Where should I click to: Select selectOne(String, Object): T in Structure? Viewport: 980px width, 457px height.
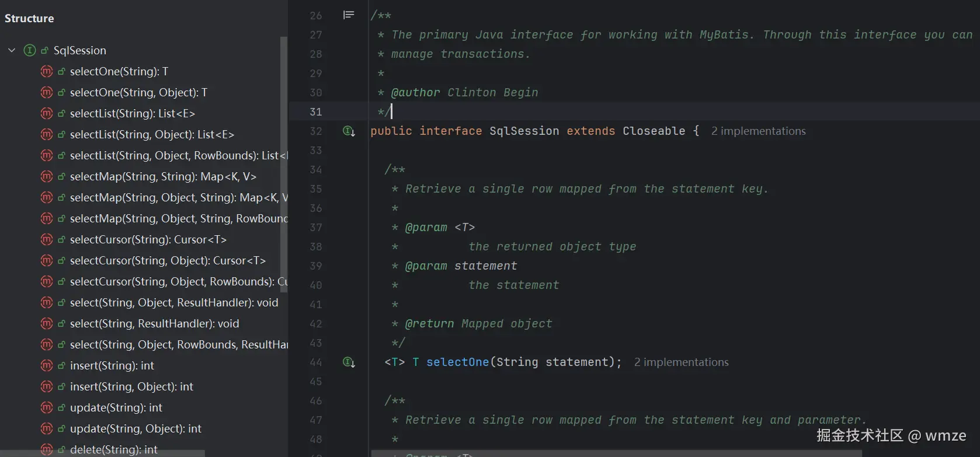coord(138,92)
